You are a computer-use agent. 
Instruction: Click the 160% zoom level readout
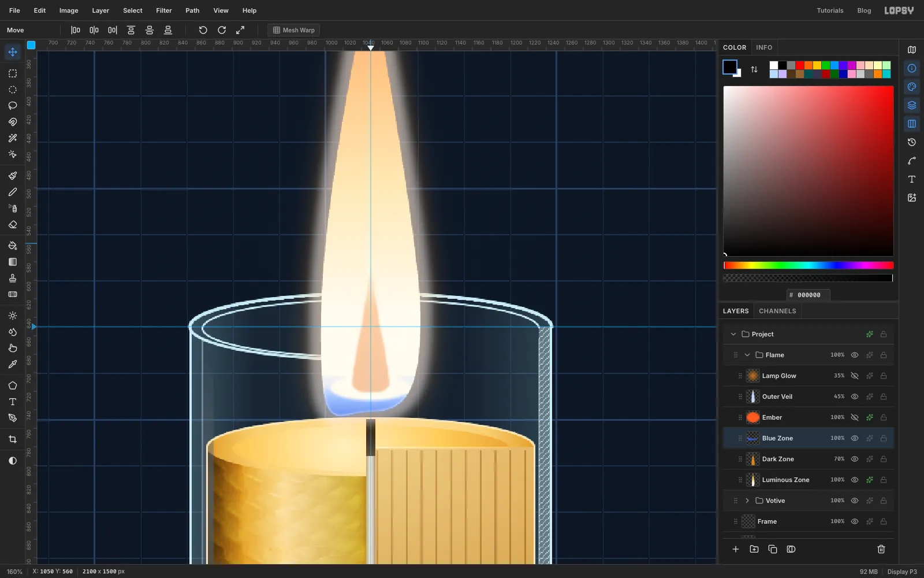[x=14, y=572]
